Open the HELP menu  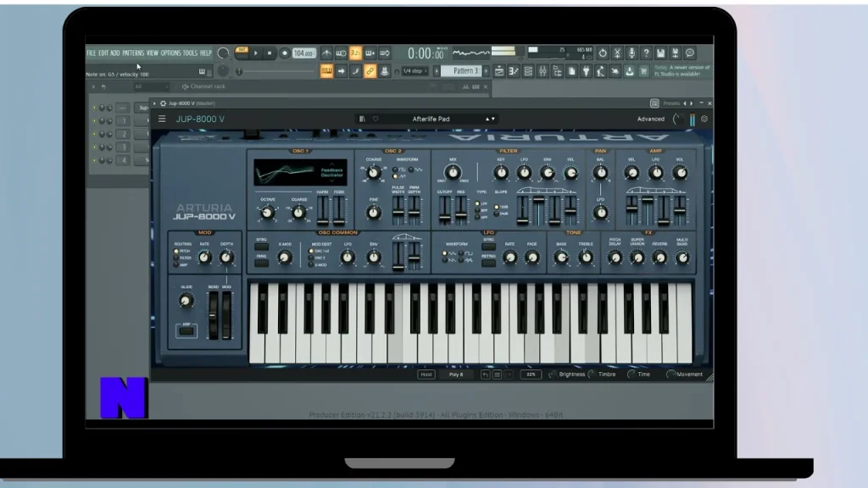[206, 53]
